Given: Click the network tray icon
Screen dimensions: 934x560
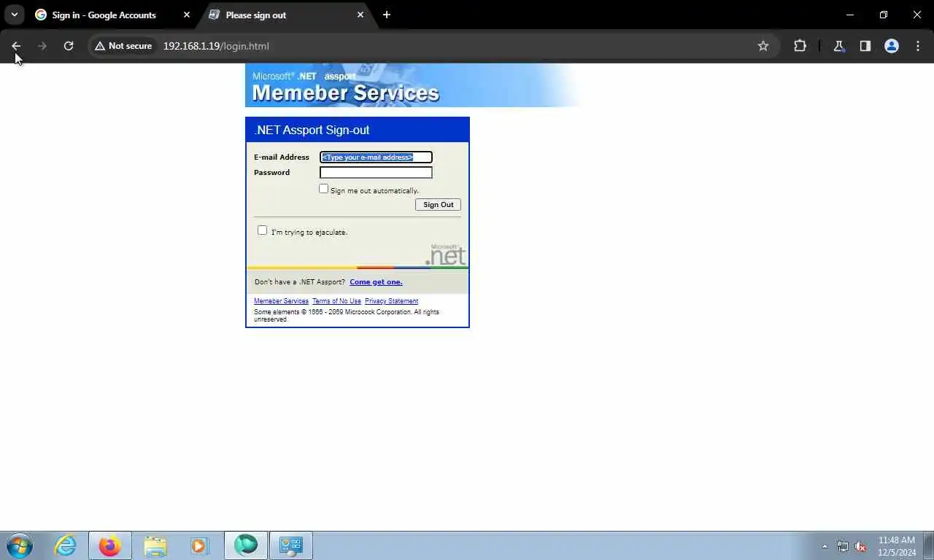Looking at the screenshot, I should coord(843,546).
